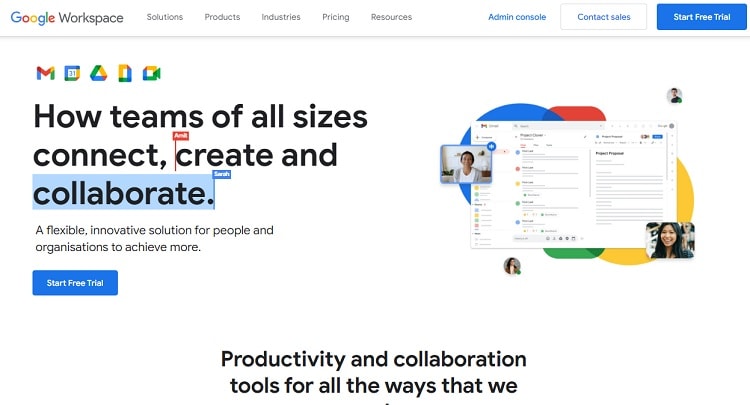This screenshot has height=405, width=750.
Task: Click the Google Meet icon
Action: 152,73
